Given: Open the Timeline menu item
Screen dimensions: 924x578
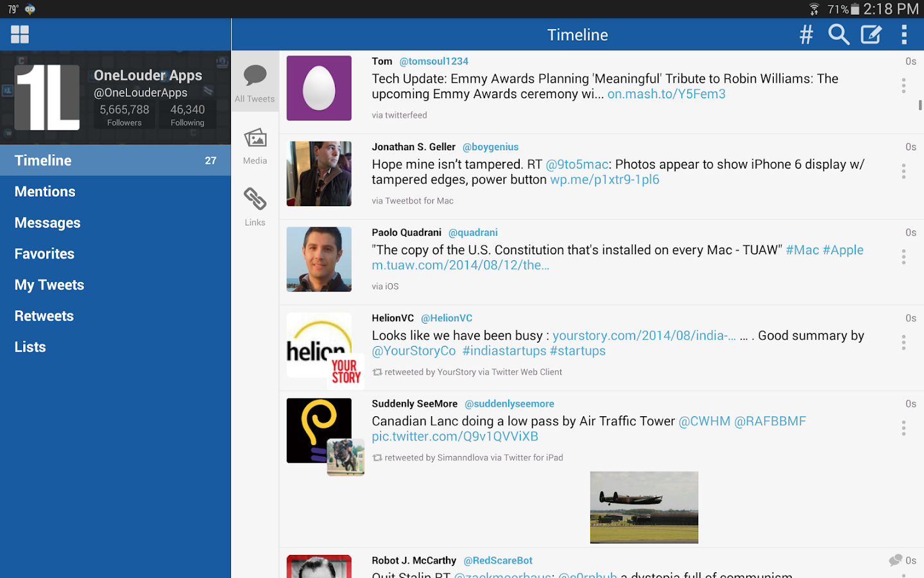Looking at the screenshot, I should (116, 161).
